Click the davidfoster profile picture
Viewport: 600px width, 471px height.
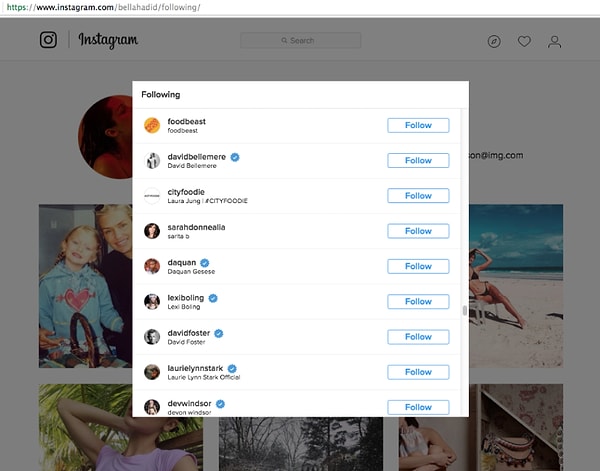(x=152, y=336)
